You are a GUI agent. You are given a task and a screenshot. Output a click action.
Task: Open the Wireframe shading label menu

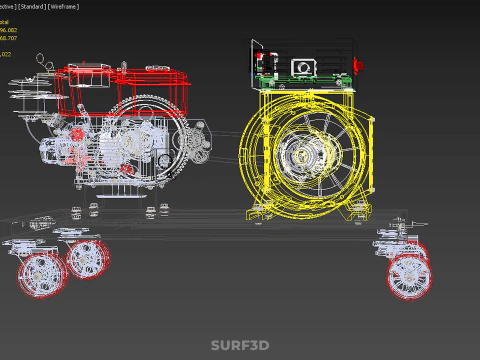coord(64,7)
